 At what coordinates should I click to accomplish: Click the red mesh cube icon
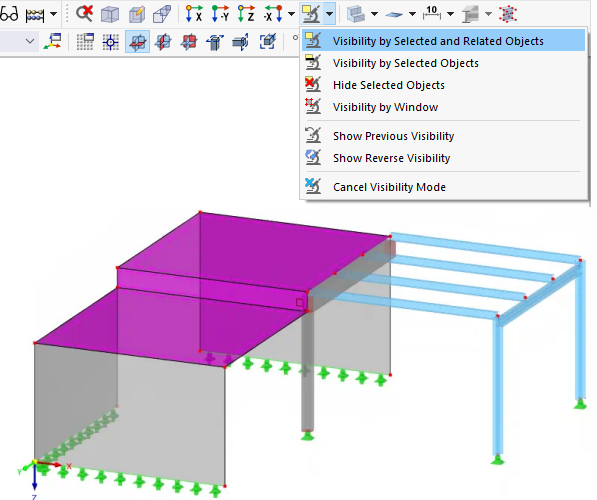pos(508,14)
